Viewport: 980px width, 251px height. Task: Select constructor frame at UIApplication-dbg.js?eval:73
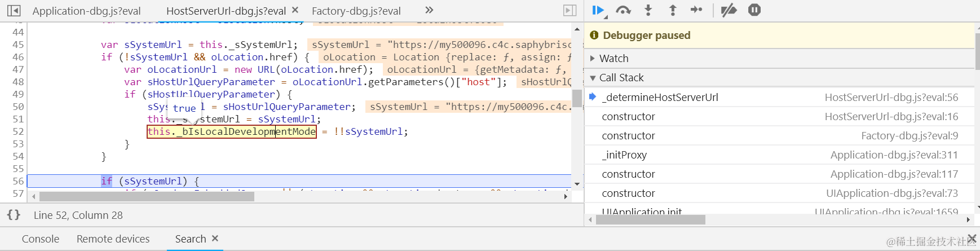(x=780, y=193)
